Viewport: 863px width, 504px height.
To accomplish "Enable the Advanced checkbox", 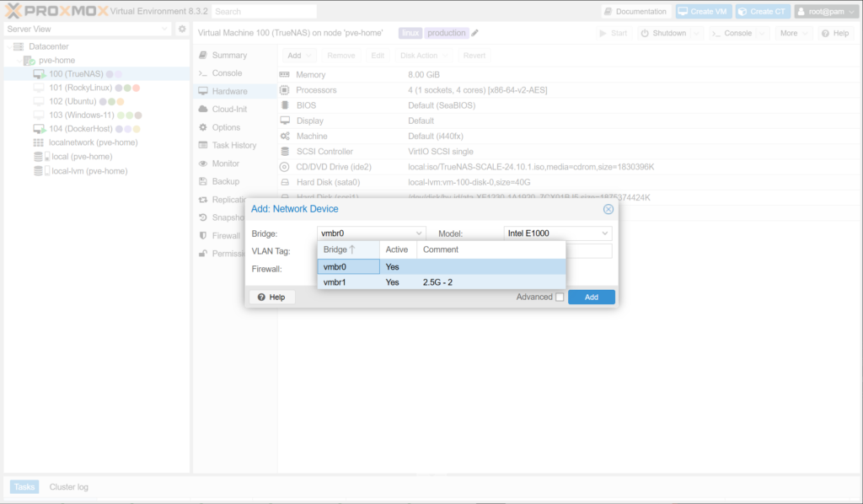I will point(560,297).
